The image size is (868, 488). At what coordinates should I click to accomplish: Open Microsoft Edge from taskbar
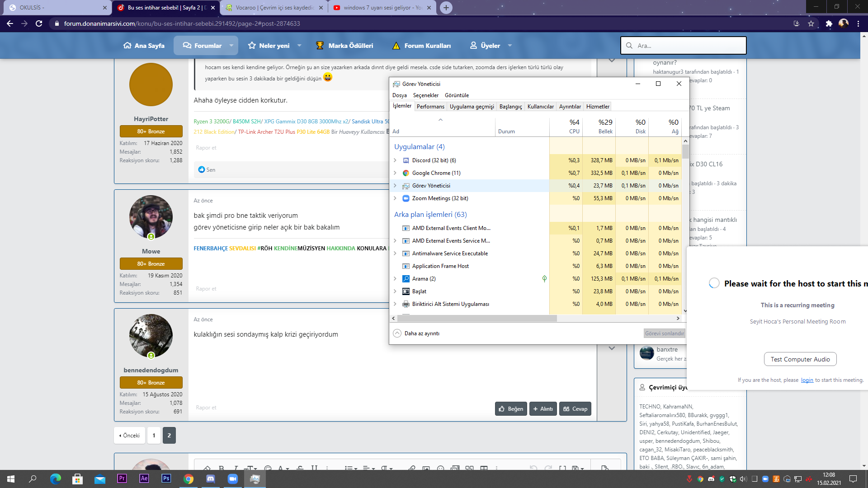55,479
